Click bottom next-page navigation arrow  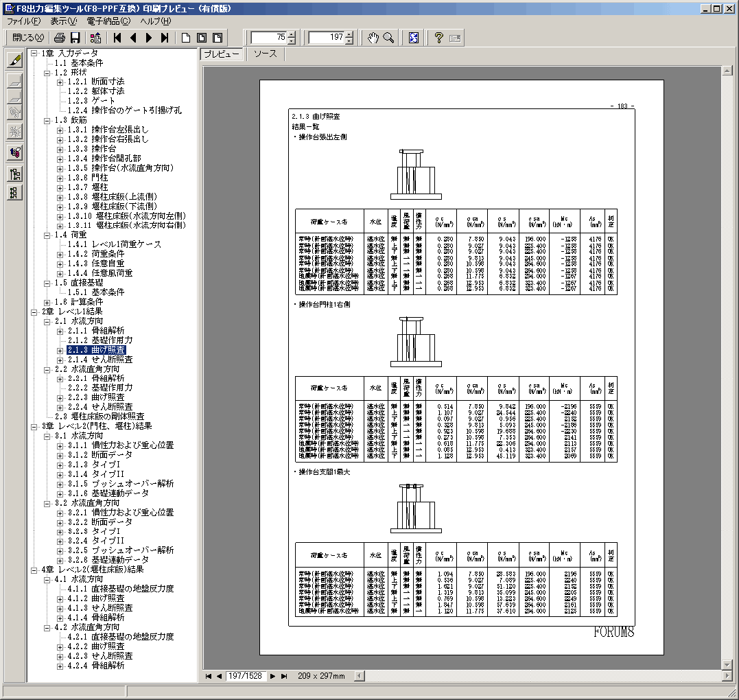point(272,676)
